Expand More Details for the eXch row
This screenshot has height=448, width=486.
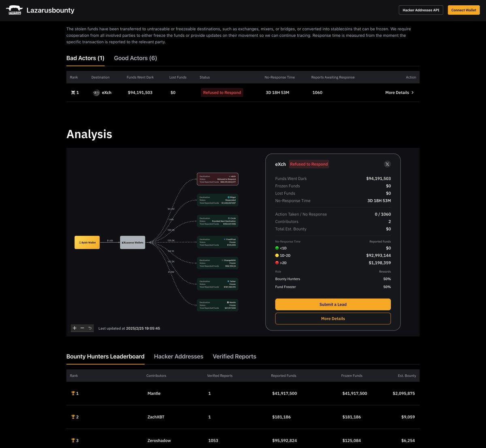coord(400,92)
